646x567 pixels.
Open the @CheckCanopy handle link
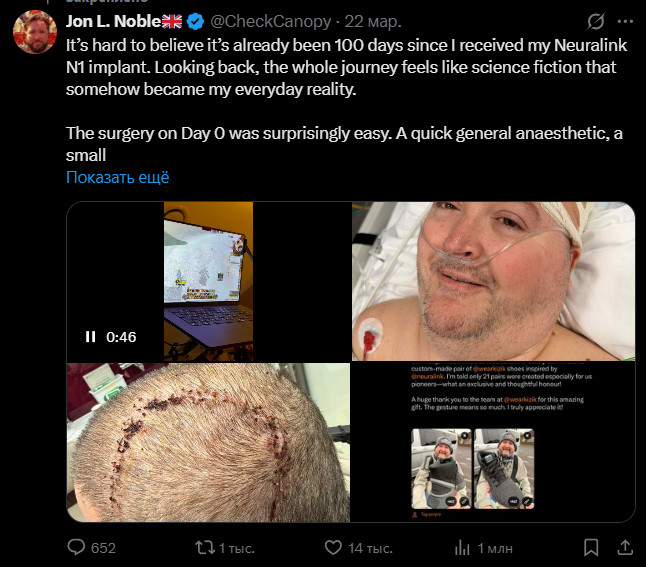pos(271,21)
